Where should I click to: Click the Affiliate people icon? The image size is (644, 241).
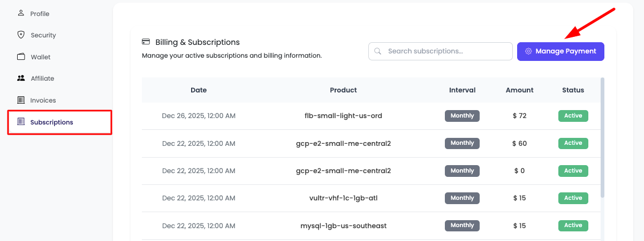[21, 78]
